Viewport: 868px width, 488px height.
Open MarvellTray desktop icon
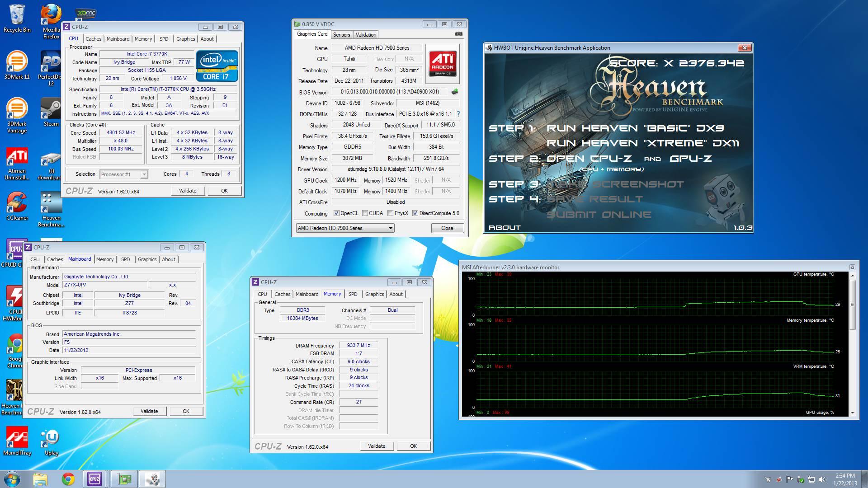click(x=17, y=441)
